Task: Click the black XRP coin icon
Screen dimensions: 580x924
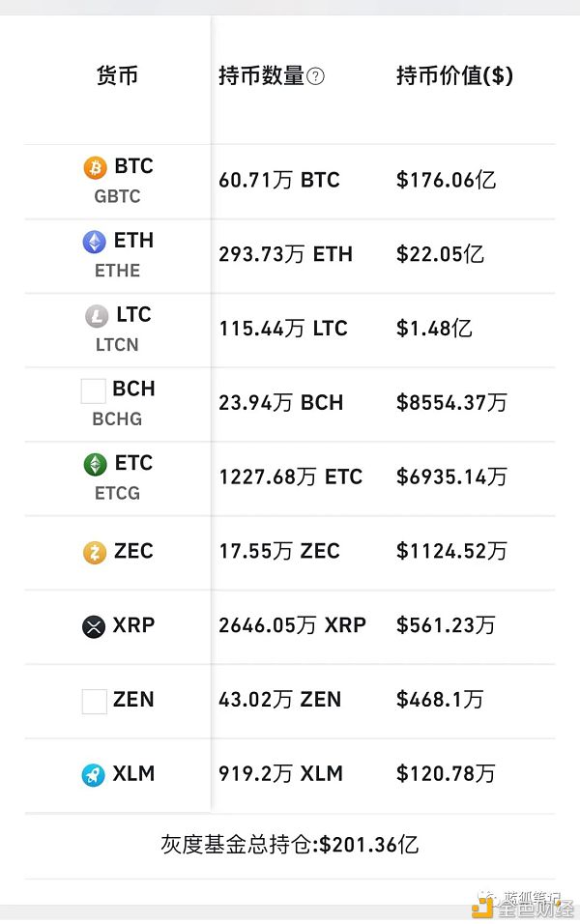Action: pyautogui.click(x=94, y=626)
